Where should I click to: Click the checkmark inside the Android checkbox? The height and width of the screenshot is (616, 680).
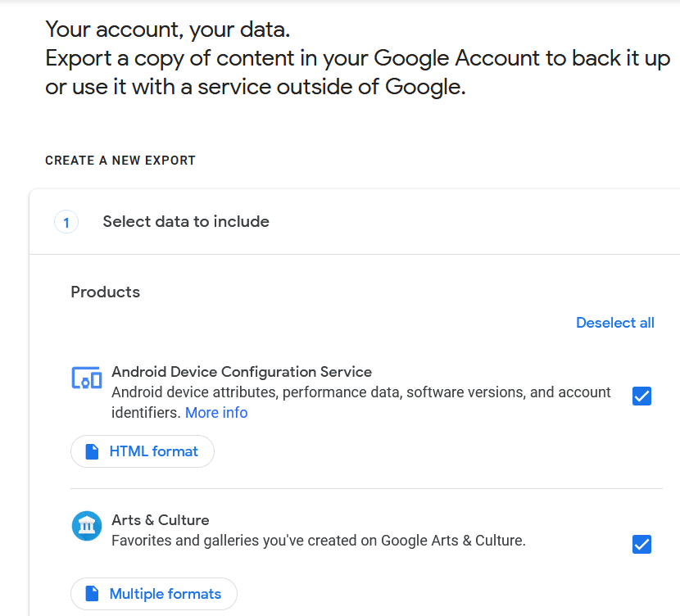pos(641,396)
